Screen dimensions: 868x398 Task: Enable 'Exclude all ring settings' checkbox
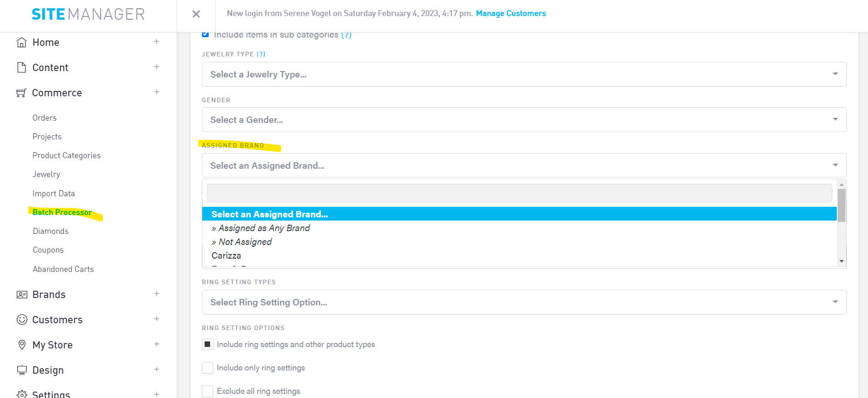pos(208,391)
